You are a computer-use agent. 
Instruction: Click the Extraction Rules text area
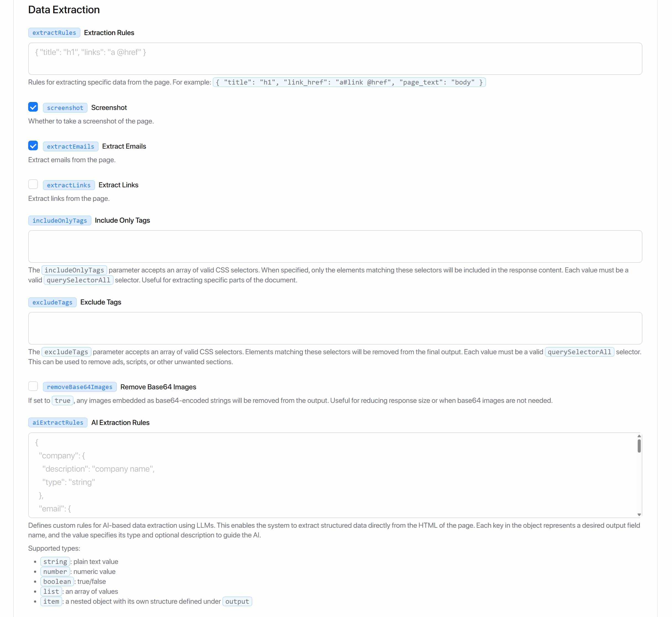(335, 59)
